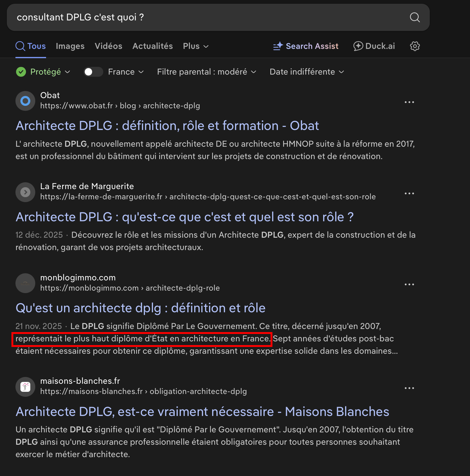Switch to the Images tab

[x=70, y=46]
